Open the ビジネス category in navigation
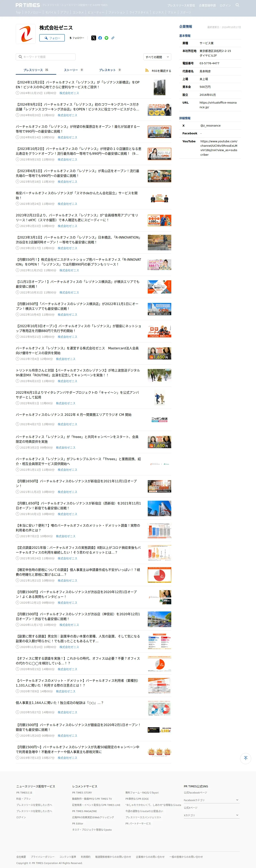Image resolution: width=256 pixels, height=868 pixels. (158, 12)
